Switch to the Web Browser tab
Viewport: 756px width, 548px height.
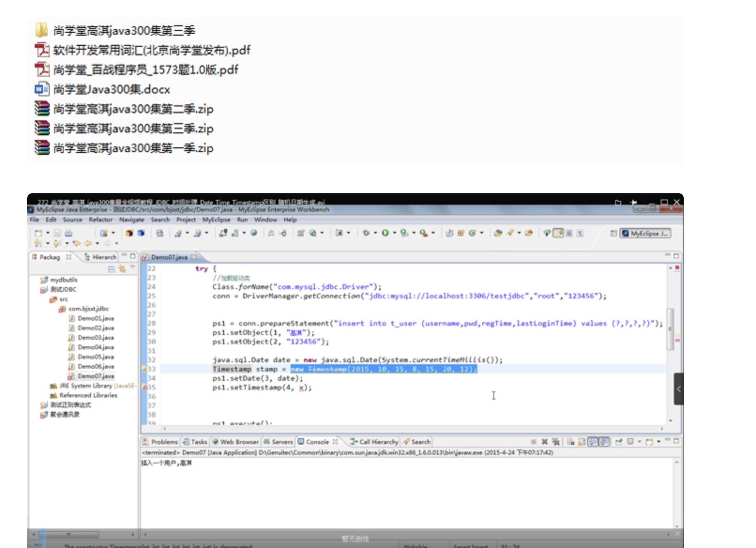click(235, 441)
